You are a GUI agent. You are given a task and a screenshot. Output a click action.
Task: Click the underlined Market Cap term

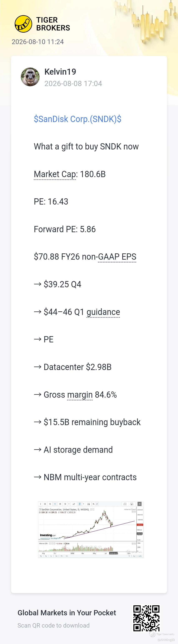(55, 174)
